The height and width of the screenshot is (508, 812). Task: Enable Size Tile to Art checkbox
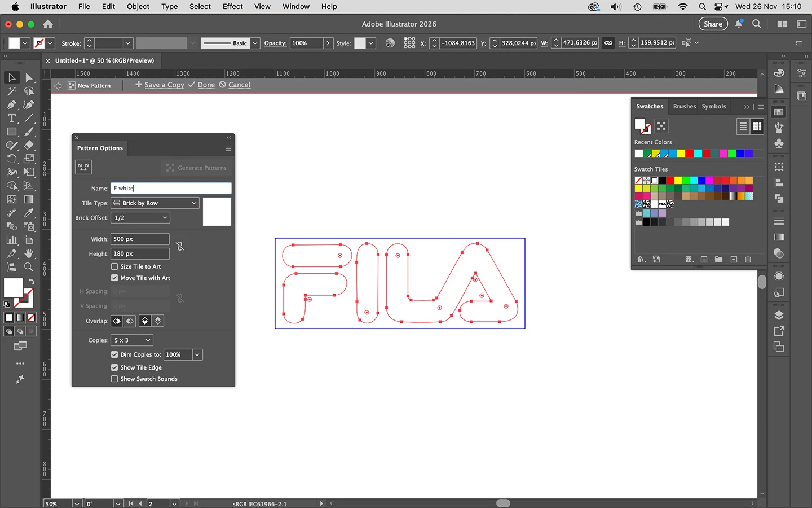point(114,266)
